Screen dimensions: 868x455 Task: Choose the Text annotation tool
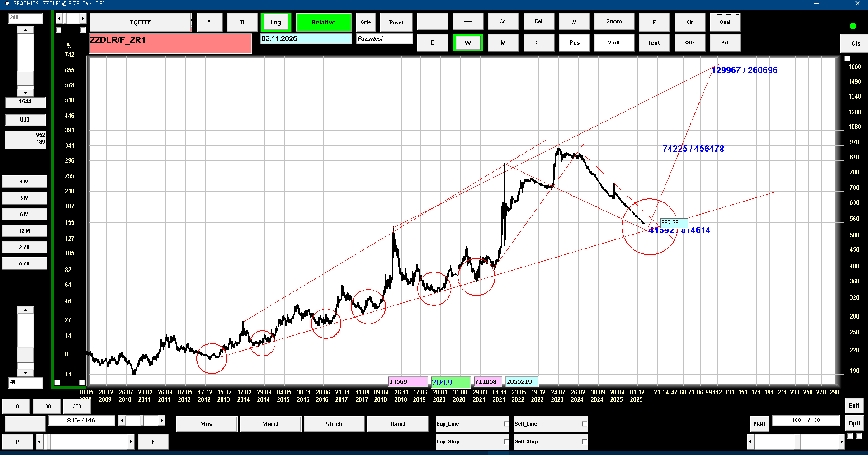(x=653, y=43)
